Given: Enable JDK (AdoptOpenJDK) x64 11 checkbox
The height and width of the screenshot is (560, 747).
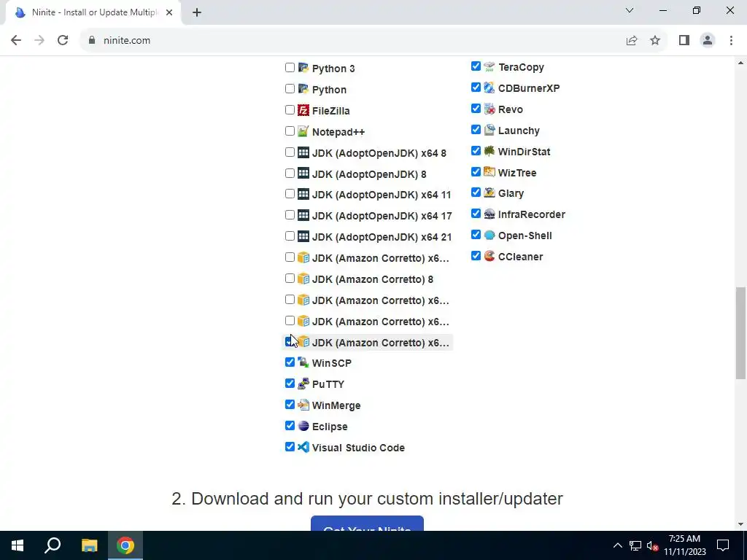Looking at the screenshot, I should click(x=290, y=194).
